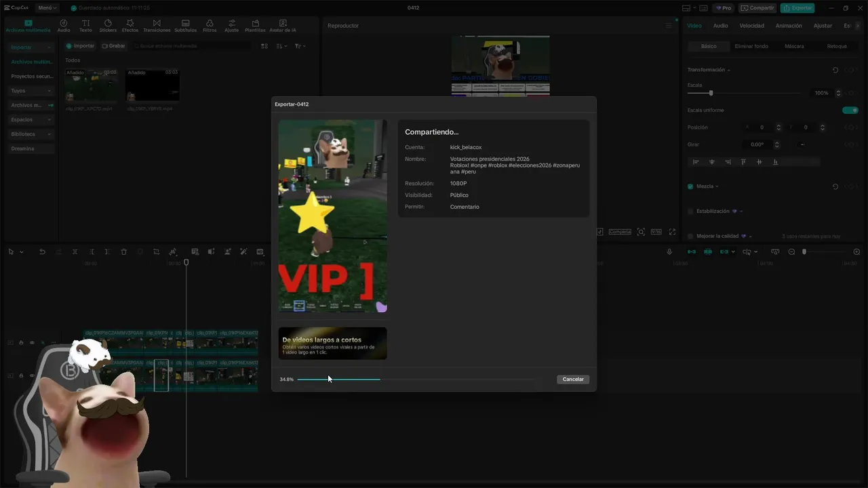The image size is (868, 488).
Task: Click the export progress bar
Action: point(416,380)
